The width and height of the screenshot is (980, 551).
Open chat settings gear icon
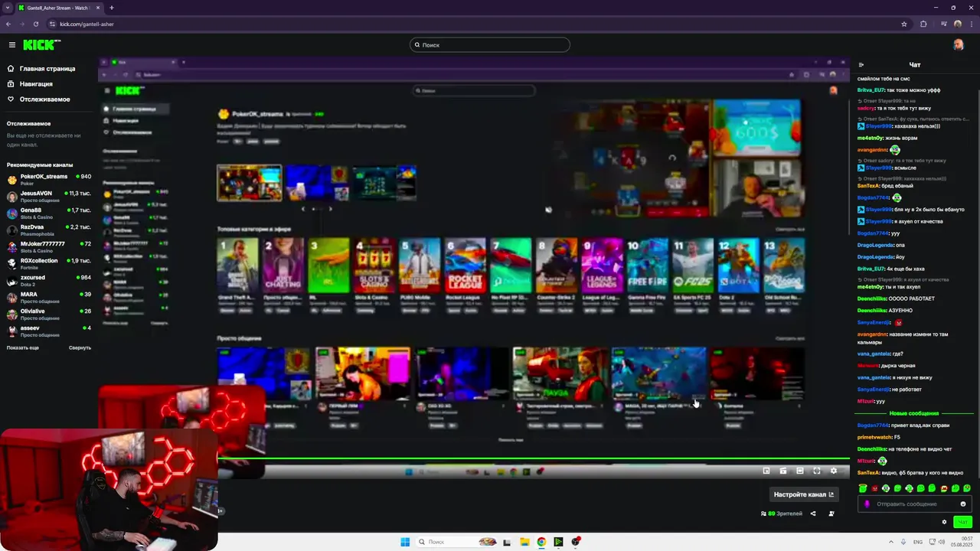[x=944, y=522]
